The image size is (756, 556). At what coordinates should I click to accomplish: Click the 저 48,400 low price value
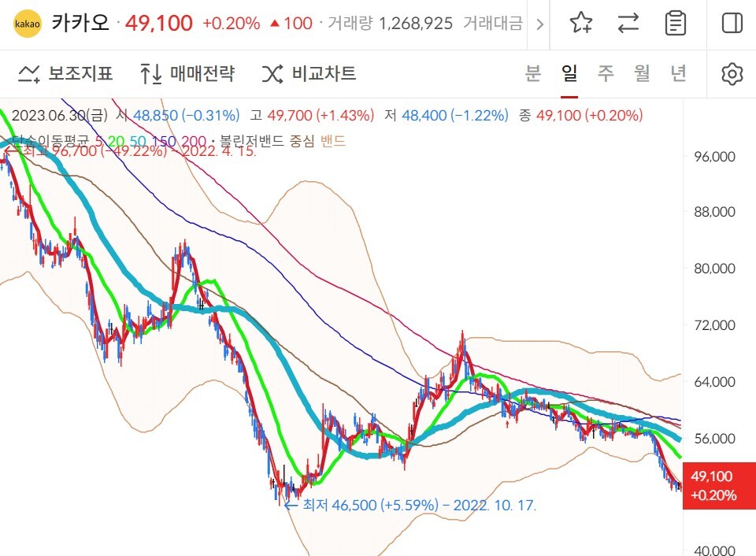(455, 115)
